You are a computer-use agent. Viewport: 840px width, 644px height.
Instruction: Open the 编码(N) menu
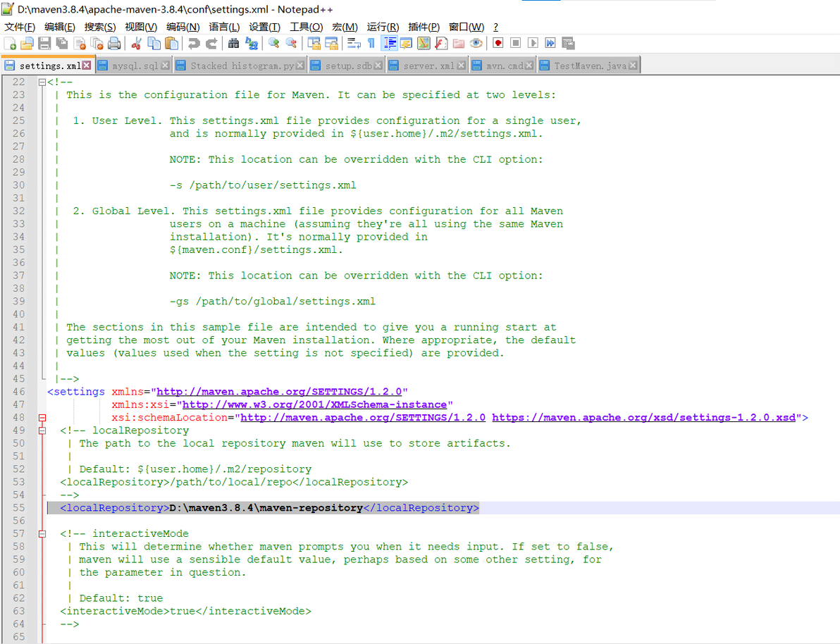(x=183, y=27)
